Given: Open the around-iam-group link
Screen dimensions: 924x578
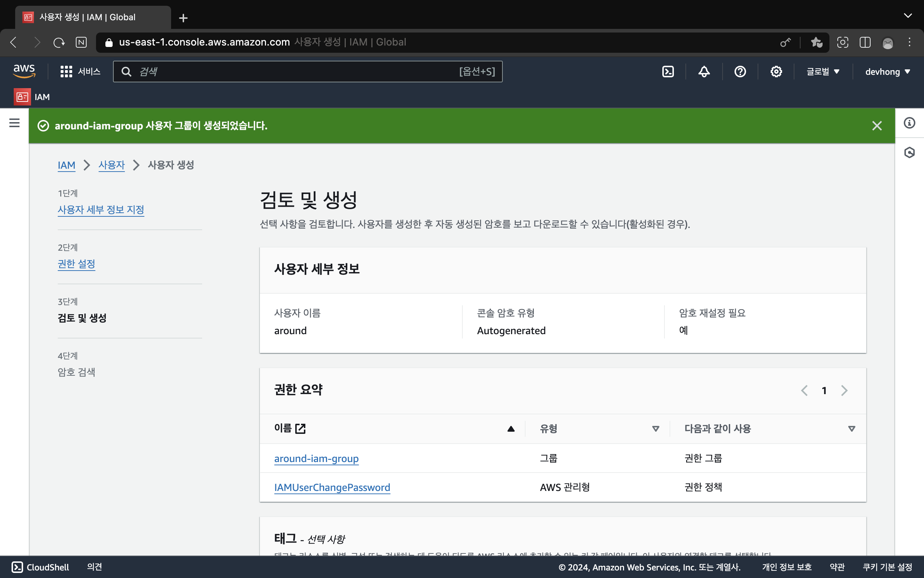Looking at the screenshot, I should 316,458.
